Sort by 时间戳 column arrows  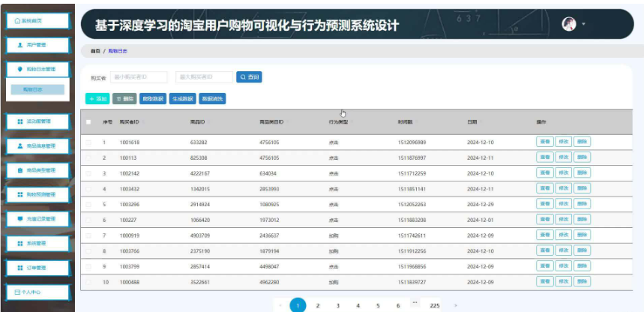click(x=418, y=122)
